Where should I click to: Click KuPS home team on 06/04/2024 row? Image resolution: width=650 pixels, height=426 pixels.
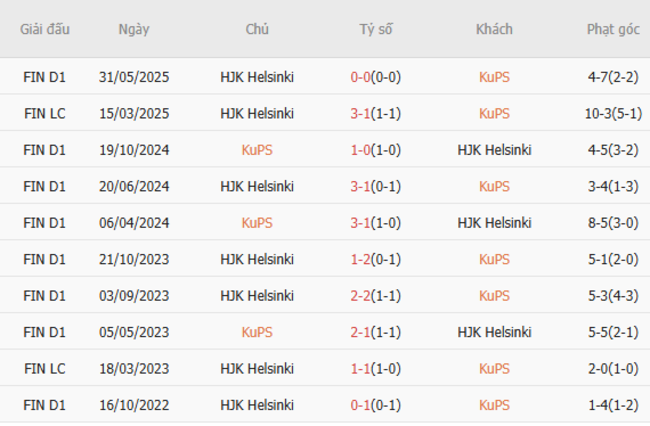coord(257,223)
